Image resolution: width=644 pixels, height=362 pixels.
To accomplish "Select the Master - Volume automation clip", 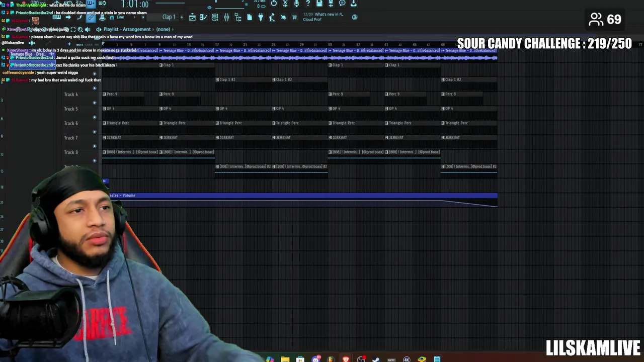I will click(x=302, y=200).
